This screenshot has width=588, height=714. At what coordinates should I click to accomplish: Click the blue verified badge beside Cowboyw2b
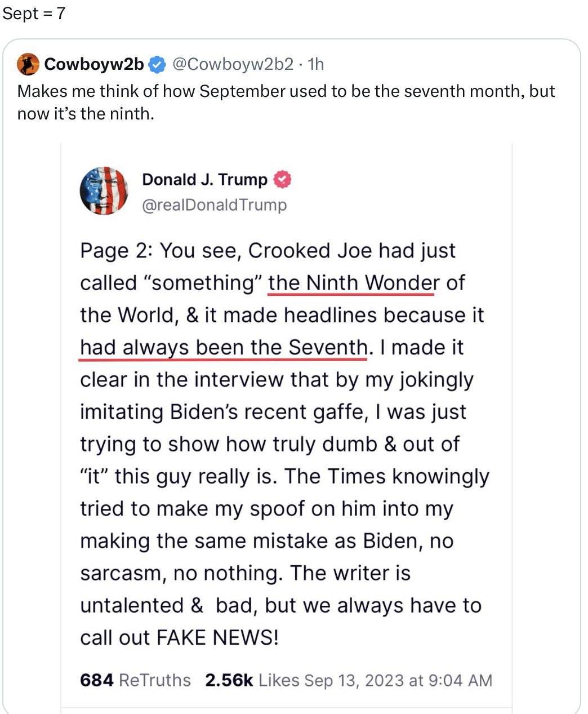[x=157, y=65]
